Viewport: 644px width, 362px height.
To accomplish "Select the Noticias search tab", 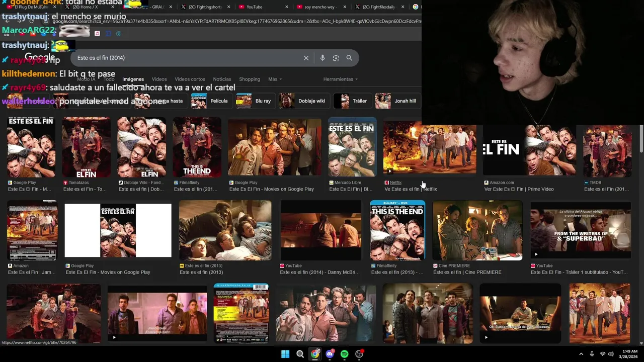I will [222, 79].
